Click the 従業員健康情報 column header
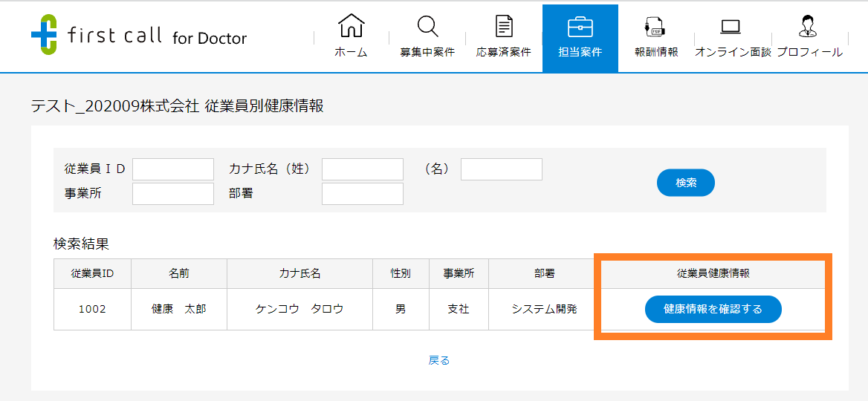Screen dimensions: 868x401 click(x=713, y=273)
